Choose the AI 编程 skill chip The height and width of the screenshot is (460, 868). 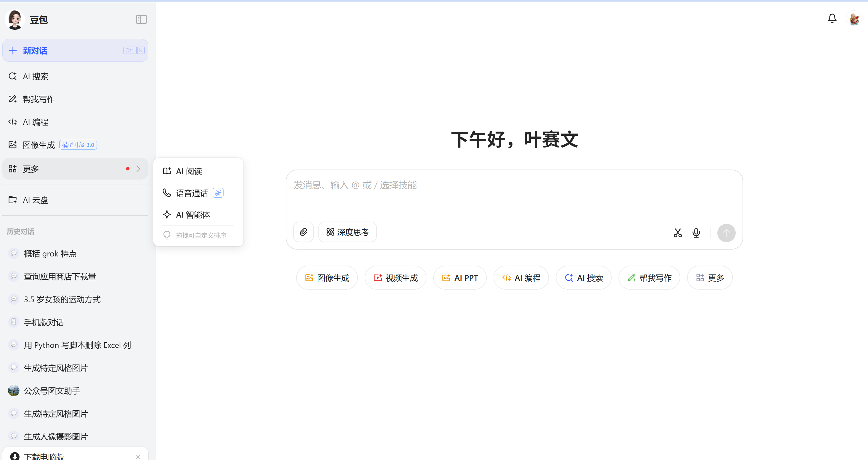pyautogui.click(x=521, y=278)
